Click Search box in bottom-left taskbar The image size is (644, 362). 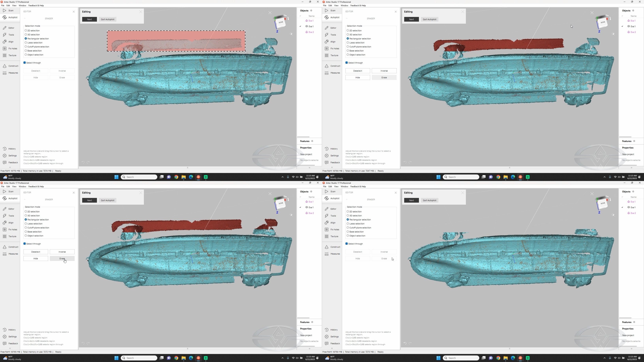139,358
